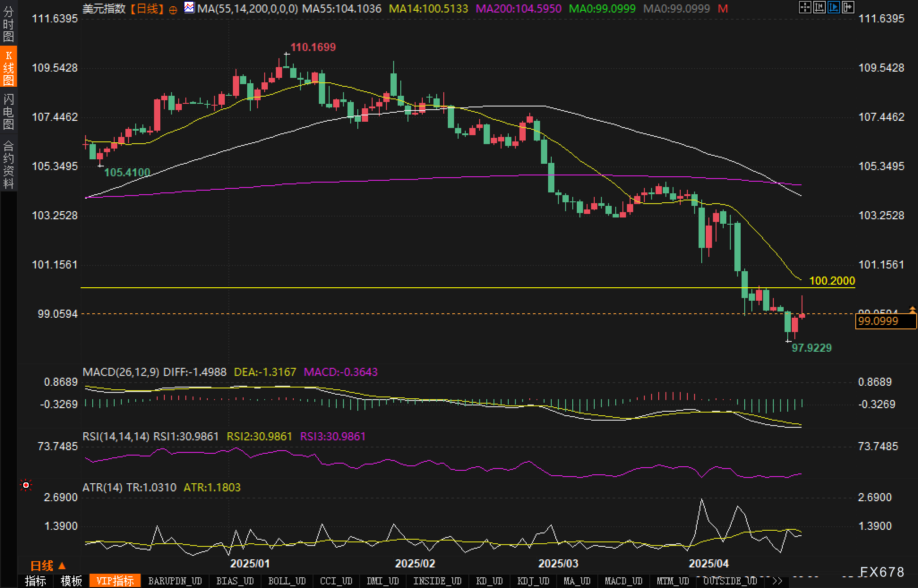Viewport: 918px width, 588px height.
Task: Open the 模板 template tab
Action: point(71,581)
